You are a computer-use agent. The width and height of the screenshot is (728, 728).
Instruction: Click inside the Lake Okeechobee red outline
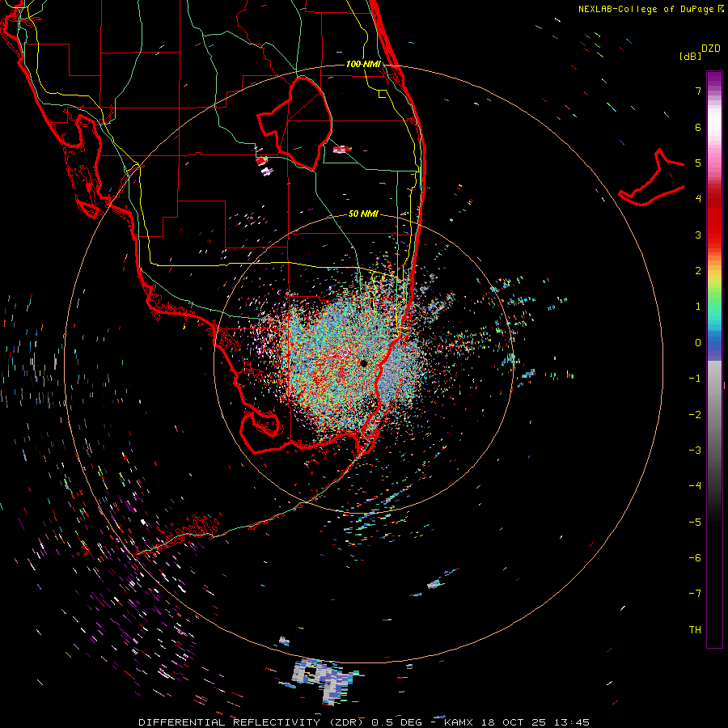tap(302, 123)
